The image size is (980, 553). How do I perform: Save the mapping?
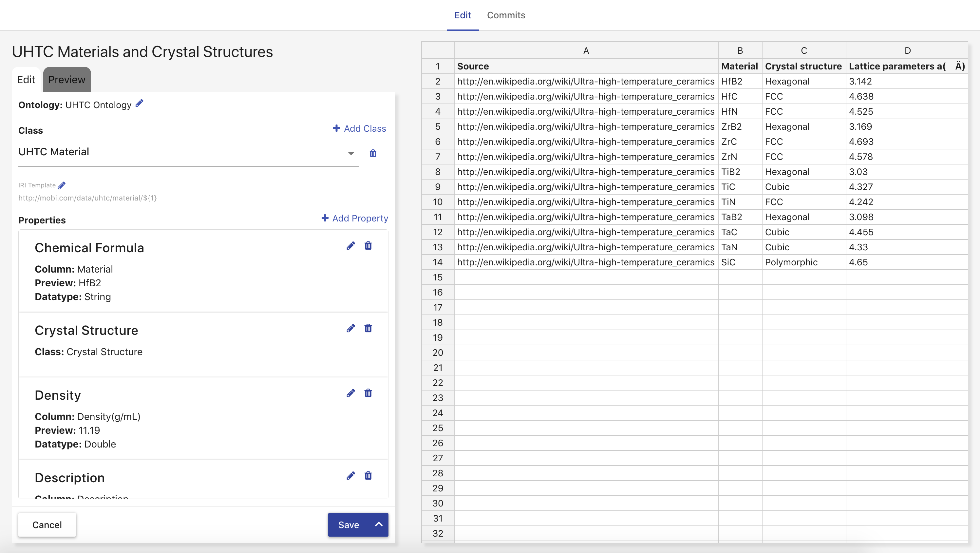pos(348,525)
